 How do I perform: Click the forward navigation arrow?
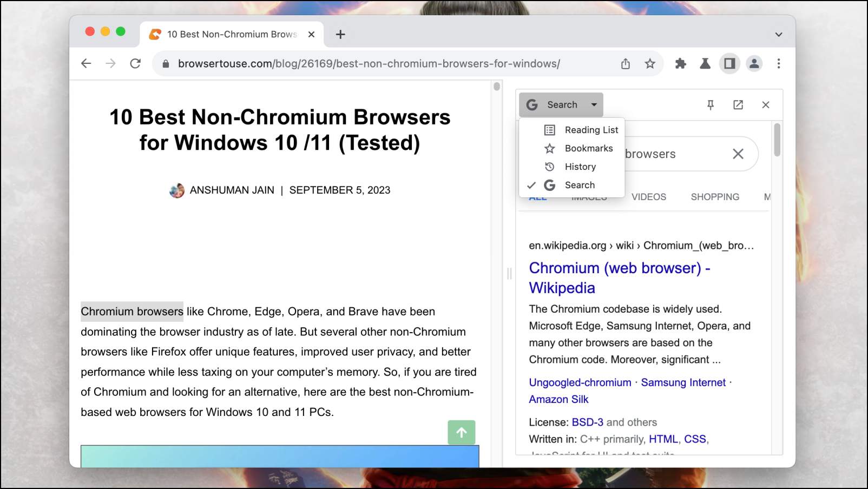(110, 63)
